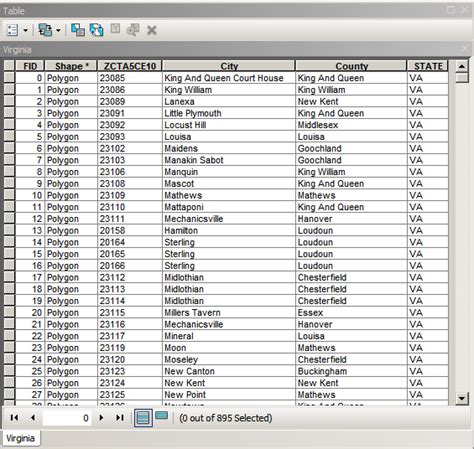
Task: Click the County column header
Action: click(x=351, y=66)
